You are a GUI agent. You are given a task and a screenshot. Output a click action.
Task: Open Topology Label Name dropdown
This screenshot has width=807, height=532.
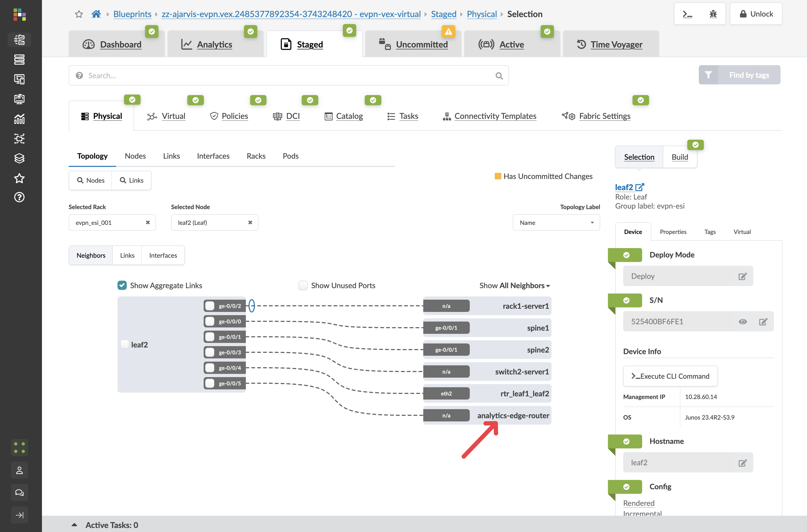pos(556,222)
